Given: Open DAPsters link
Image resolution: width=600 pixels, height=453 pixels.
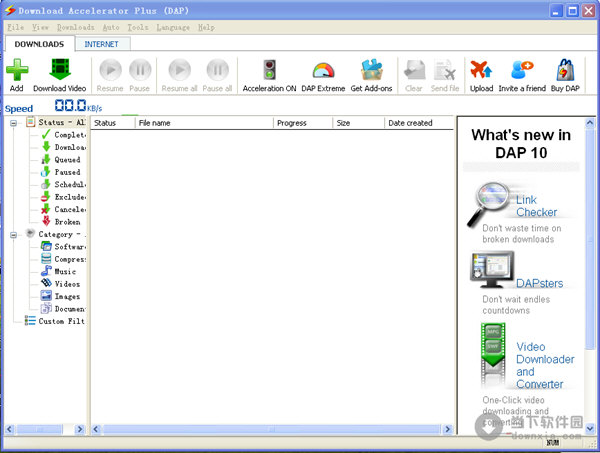Looking at the screenshot, I should (x=540, y=284).
